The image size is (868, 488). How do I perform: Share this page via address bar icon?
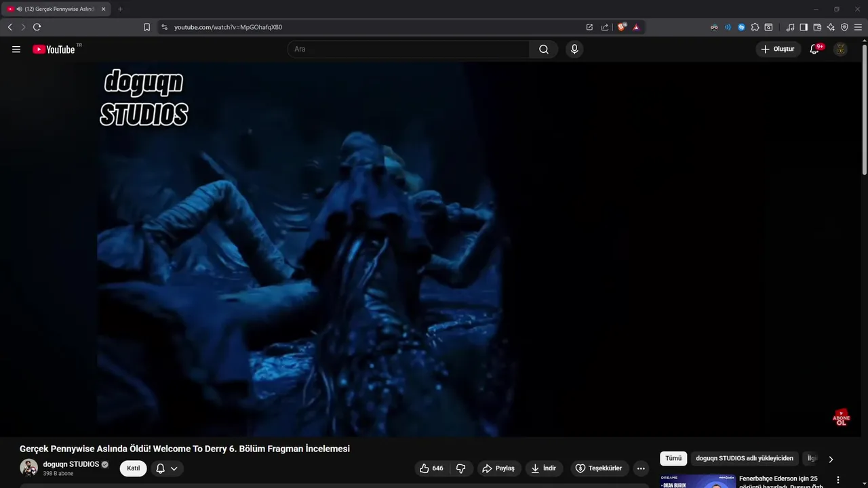pos(605,27)
